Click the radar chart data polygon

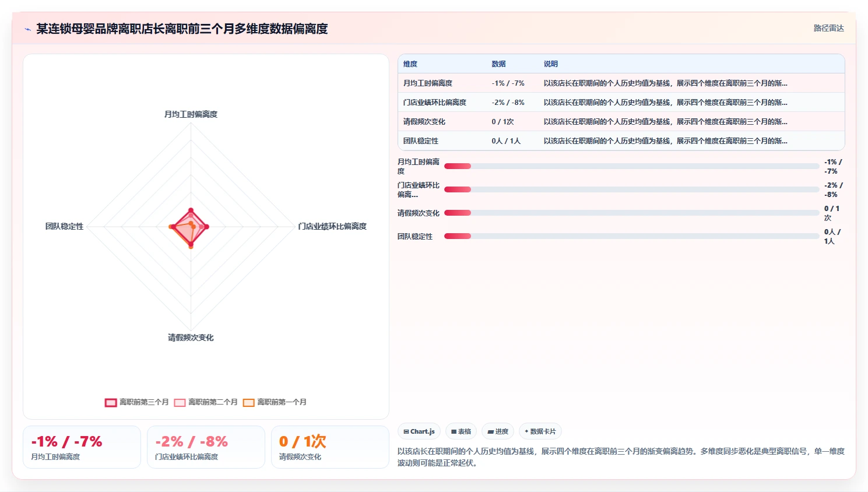(189, 228)
